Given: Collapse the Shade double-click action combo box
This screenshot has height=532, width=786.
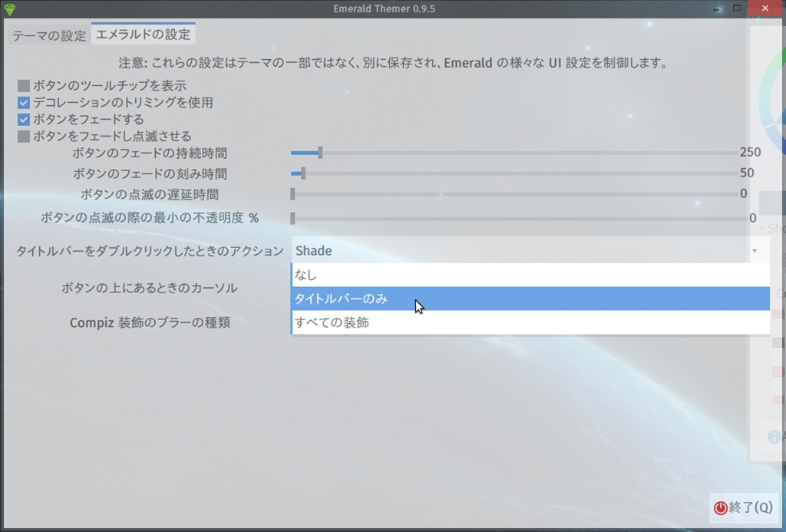Looking at the screenshot, I should point(530,250).
